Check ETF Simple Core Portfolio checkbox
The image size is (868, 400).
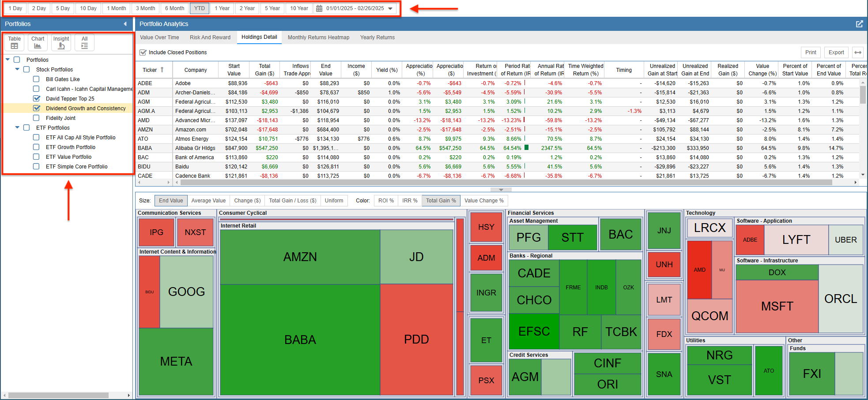36,166
